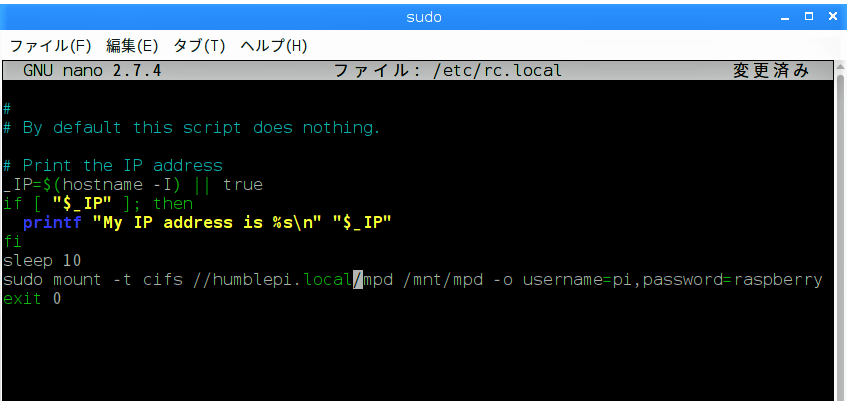Image resolution: width=847 pixels, height=401 pixels.
Task: Click the 'sudo' window title bar
Action: [424, 17]
